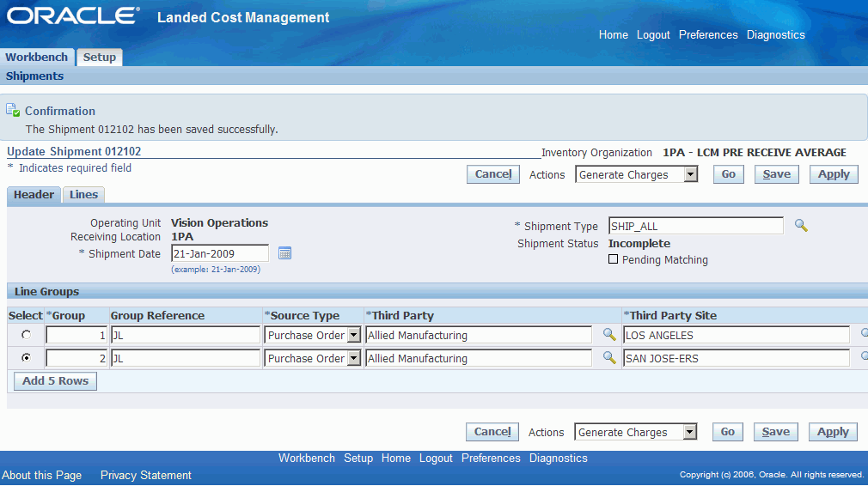
Task: Add 5 Rows to Line Groups
Action: (x=55, y=381)
